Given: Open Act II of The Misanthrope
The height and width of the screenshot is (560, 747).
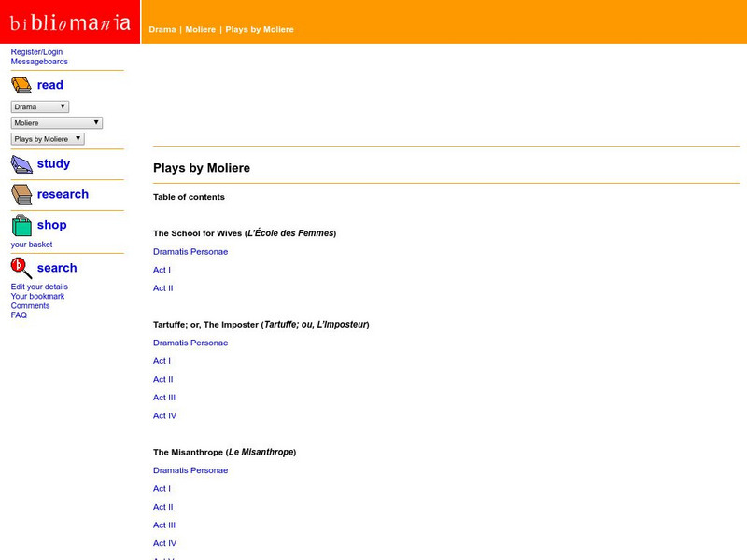Looking at the screenshot, I should point(162,507).
